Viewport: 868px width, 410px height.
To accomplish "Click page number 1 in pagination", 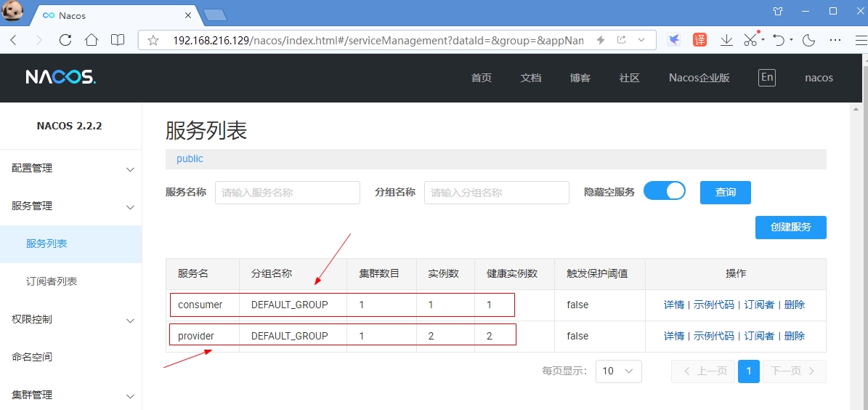I will point(748,371).
